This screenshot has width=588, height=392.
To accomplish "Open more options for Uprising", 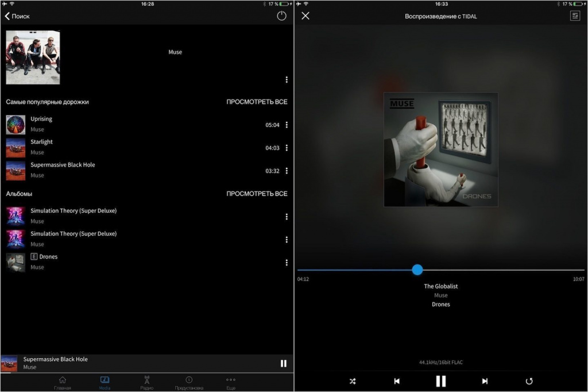I will click(287, 125).
